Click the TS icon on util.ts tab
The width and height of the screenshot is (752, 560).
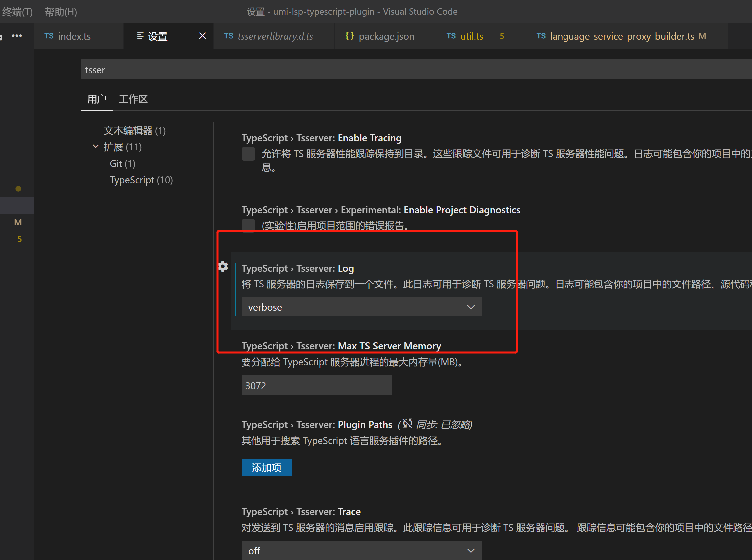pyautogui.click(x=451, y=36)
